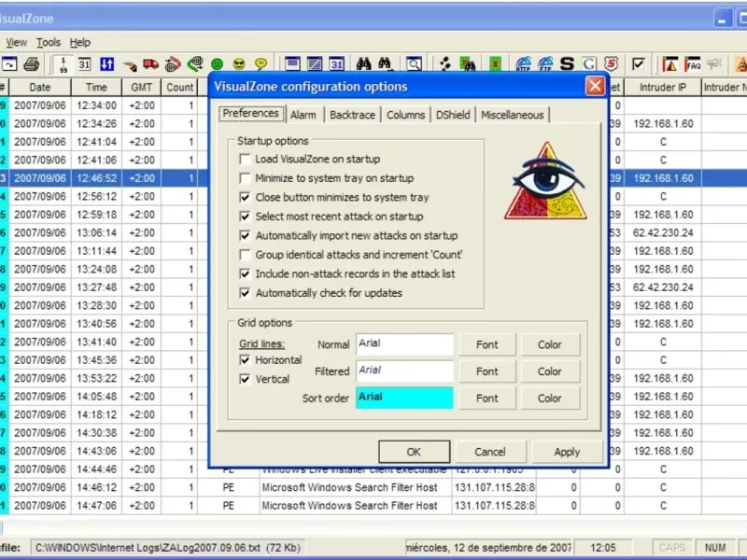The image size is (747, 560).
Task: Click the FTP Internet Explorer icon
Action: coord(545,63)
